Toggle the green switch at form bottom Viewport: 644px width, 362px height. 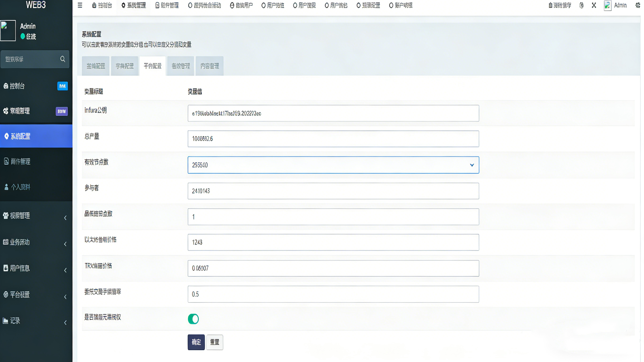tap(193, 319)
